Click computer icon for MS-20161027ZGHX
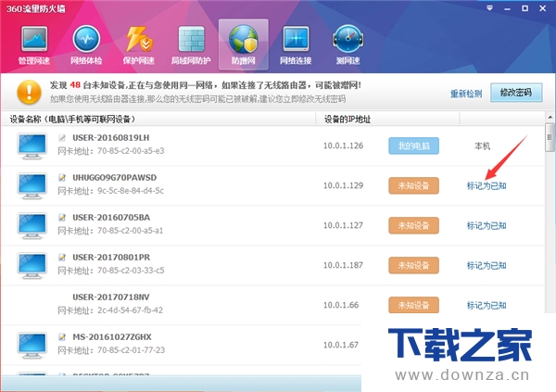This screenshot has height=392, width=556. coord(32,345)
